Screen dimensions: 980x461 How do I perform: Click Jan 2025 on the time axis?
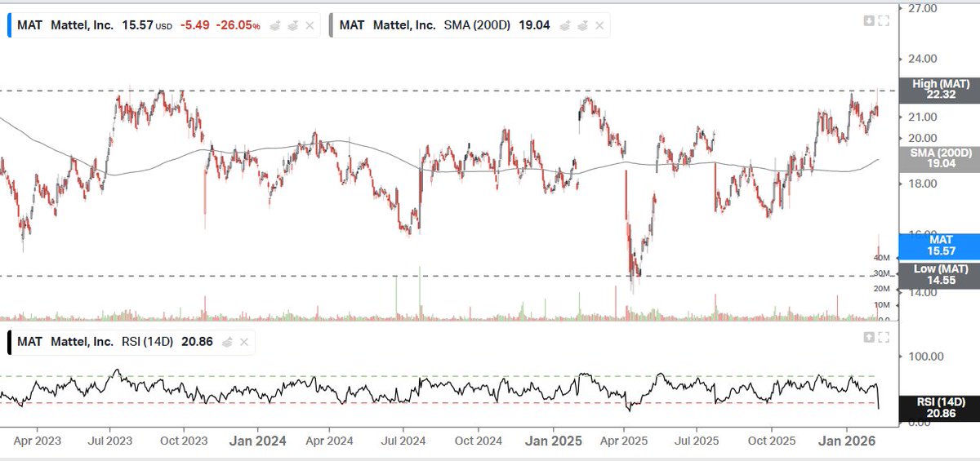[x=553, y=441]
